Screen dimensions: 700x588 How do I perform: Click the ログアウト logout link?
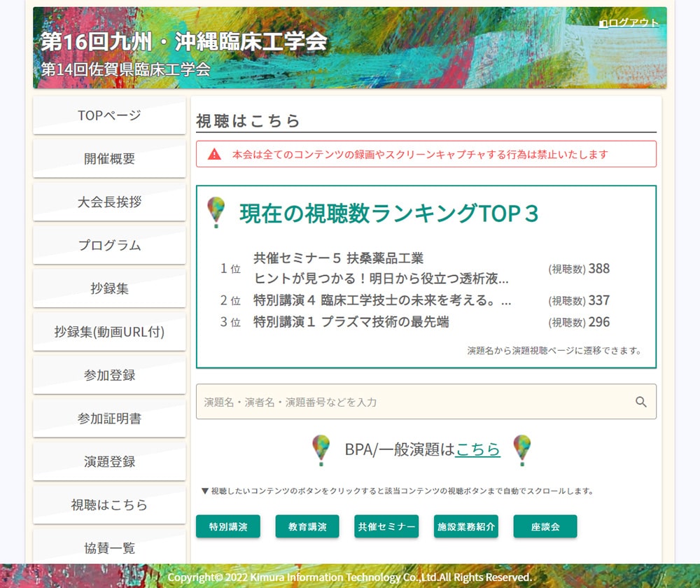629,23
